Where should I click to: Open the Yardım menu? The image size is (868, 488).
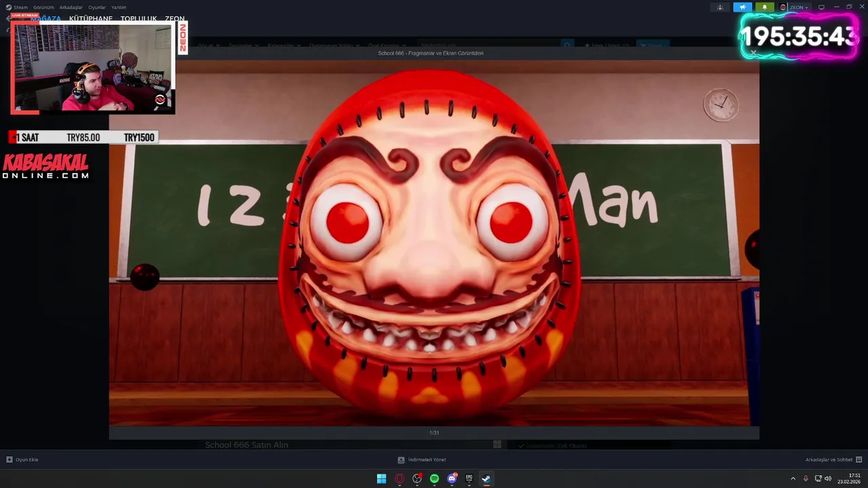click(119, 7)
